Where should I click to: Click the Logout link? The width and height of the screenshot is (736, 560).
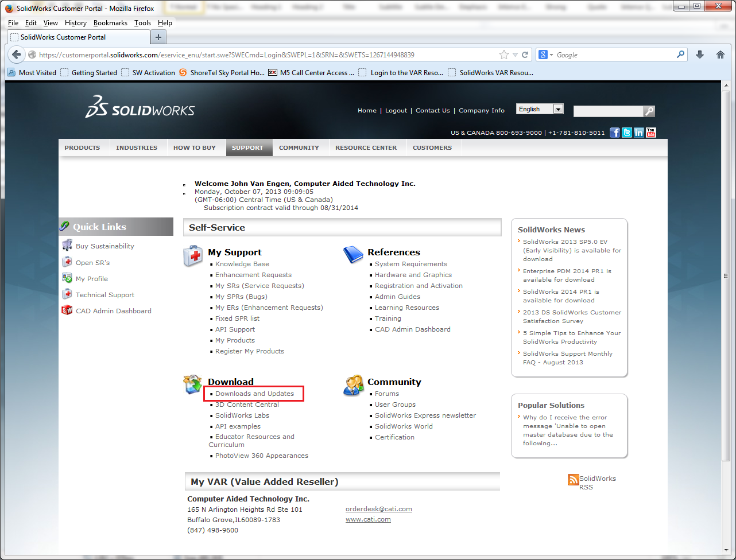(x=396, y=110)
